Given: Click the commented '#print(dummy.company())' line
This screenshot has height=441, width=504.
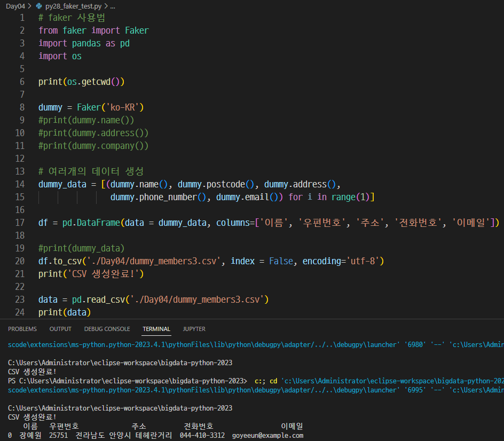Looking at the screenshot, I should pyautogui.click(x=93, y=146).
